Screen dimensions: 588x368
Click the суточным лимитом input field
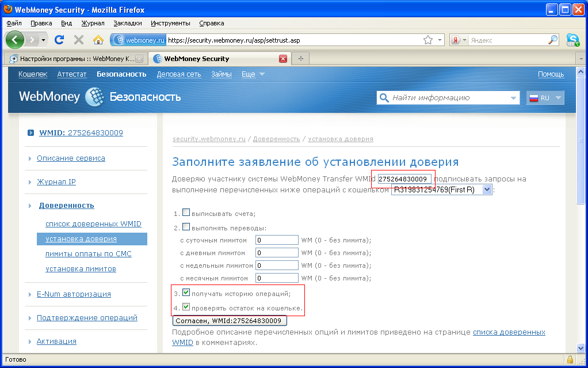coord(277,240)
